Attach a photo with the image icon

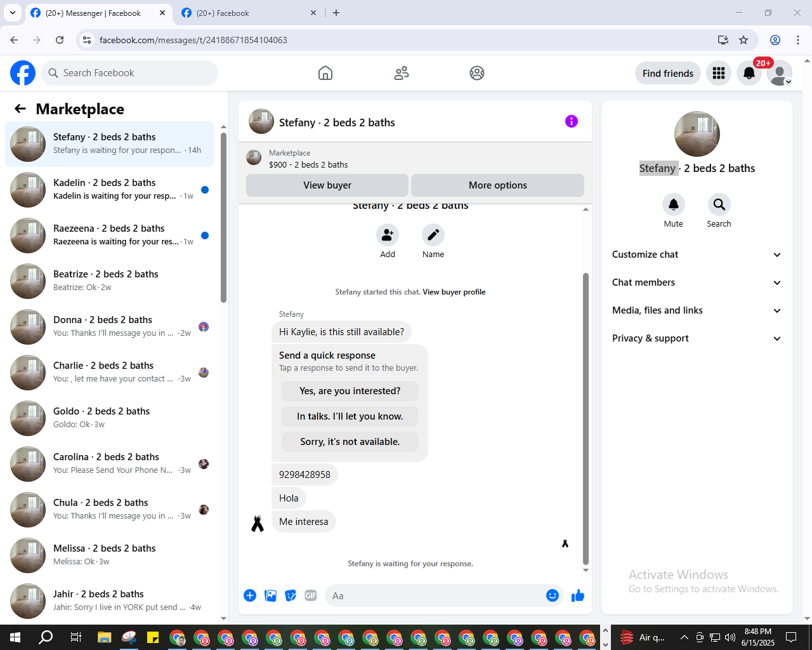(x=270, y=595)
